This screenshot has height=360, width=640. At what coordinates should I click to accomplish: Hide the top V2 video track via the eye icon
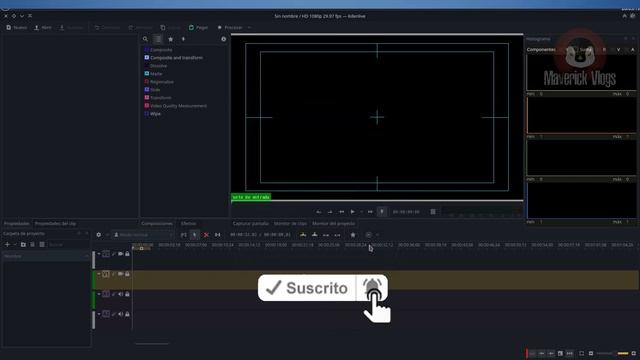click(120, 254)
